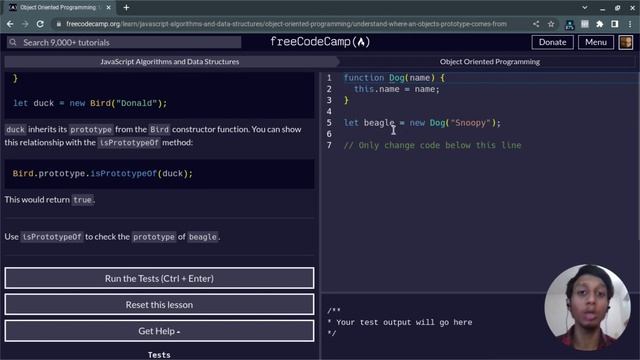Click line number 4 in editor
The image size is (640, 360).
329,111
